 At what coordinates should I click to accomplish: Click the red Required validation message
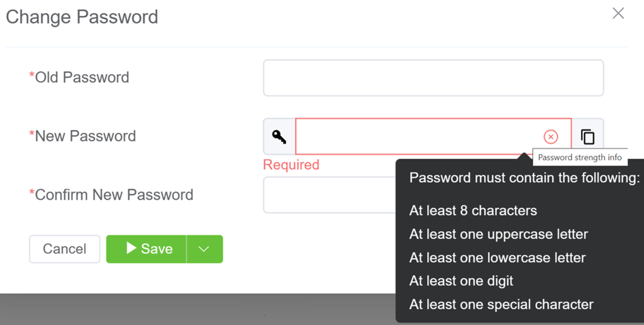[x=291, y=165]
